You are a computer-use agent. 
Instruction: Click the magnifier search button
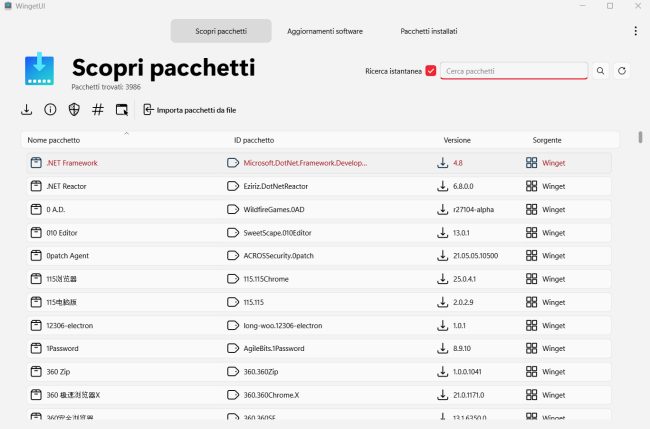click(x=600, y=71)
